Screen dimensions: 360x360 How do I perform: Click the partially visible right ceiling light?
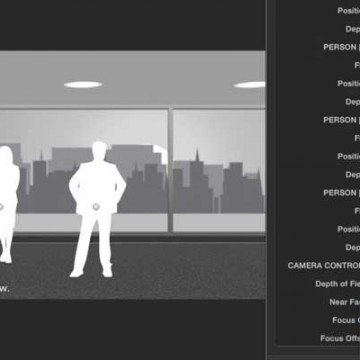click(x=249, y=85)
